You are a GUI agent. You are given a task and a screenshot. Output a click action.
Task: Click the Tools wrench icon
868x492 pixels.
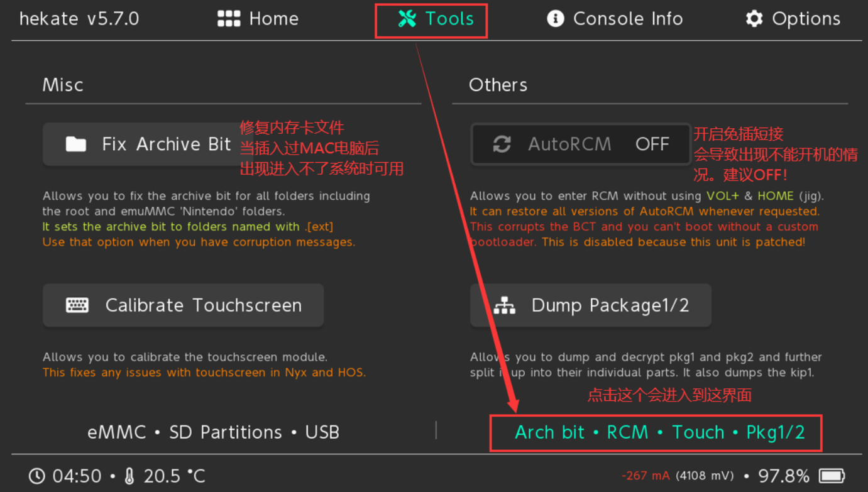(x=407, y=19)
